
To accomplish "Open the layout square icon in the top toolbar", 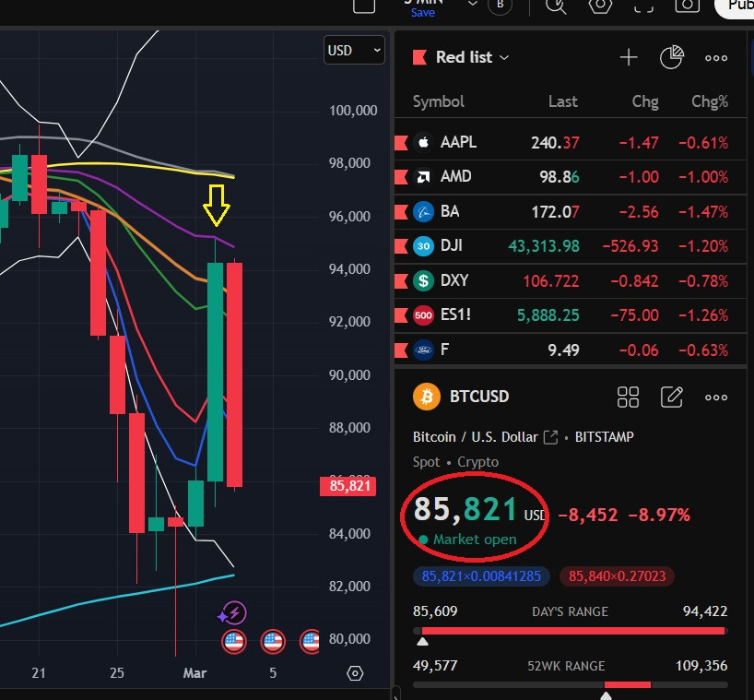I will coord(364,6).
